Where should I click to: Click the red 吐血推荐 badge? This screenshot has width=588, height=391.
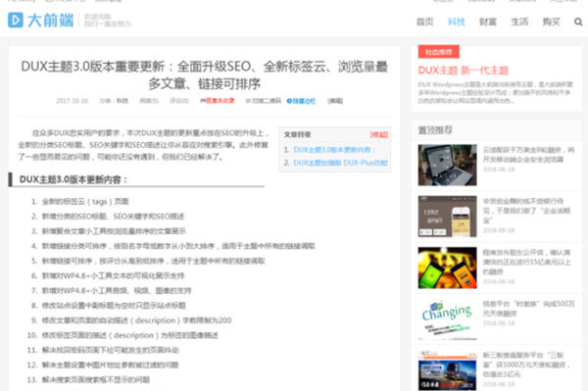pos(439,52)
